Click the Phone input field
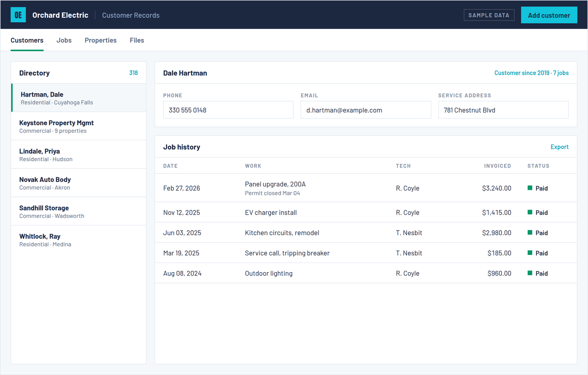This screenshot has width=588, height=375. coord(228,110)
